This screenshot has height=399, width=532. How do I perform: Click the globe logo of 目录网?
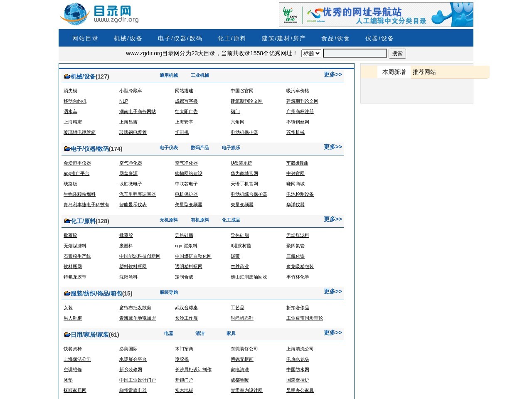pos(74,14)
